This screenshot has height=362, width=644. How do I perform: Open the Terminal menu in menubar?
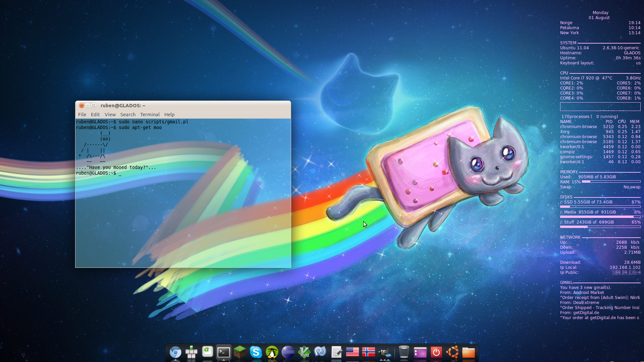pos(150,115)
